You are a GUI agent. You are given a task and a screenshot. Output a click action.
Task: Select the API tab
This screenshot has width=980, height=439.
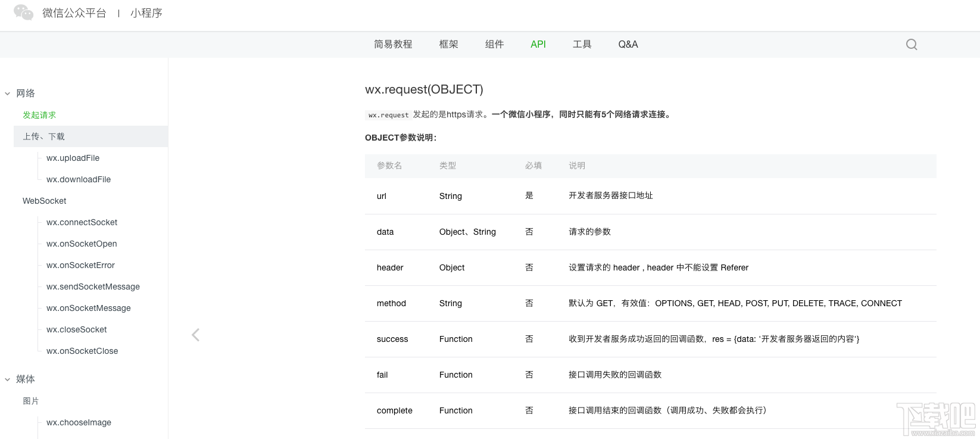click(538, 44)
